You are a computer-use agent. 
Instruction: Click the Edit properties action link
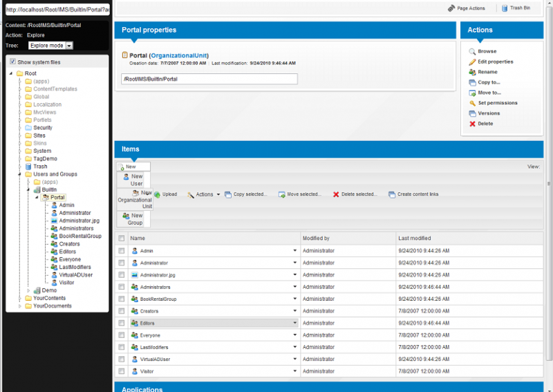496,62
